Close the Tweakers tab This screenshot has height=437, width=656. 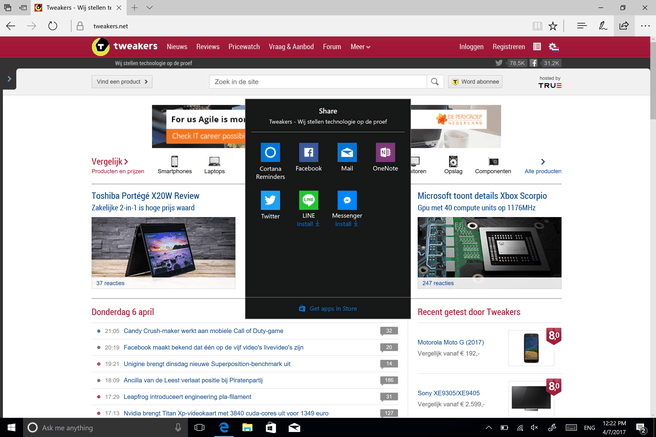[119, 8]
